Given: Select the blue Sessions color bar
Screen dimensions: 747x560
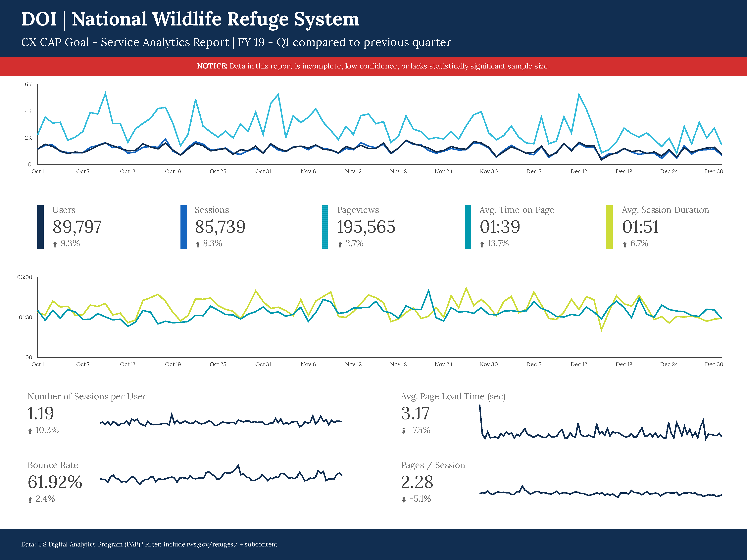Looking at the screenshot, I should (x=184, y=227).
